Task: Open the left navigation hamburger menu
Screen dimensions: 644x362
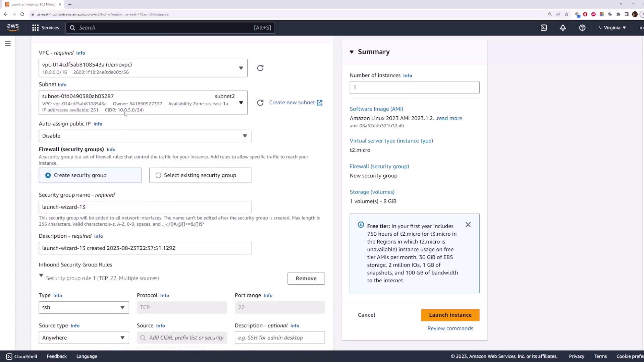Action: 8,44
